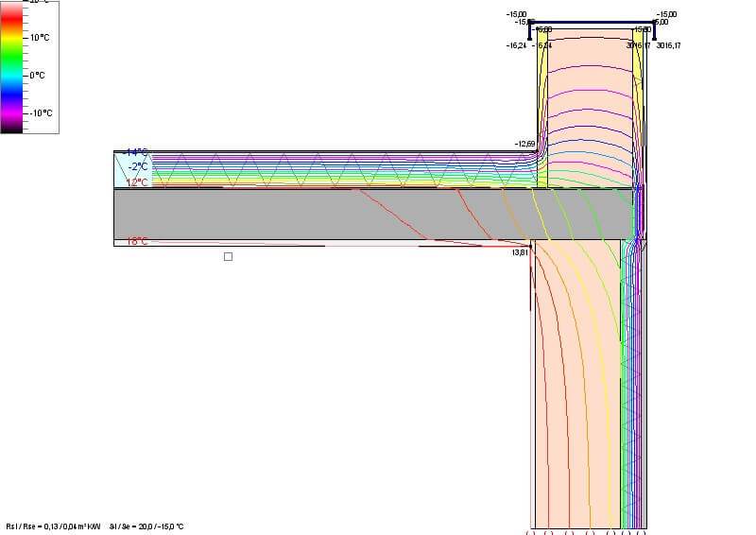Image resolution: width=756 pixels, height=535 pixels.
Task: Click the "-16,24" value left of the parapet
Action: tap(516, 45)
